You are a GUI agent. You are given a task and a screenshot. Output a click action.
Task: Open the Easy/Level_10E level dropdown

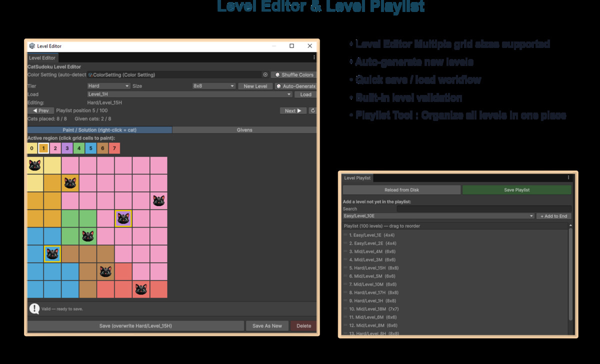438,216
